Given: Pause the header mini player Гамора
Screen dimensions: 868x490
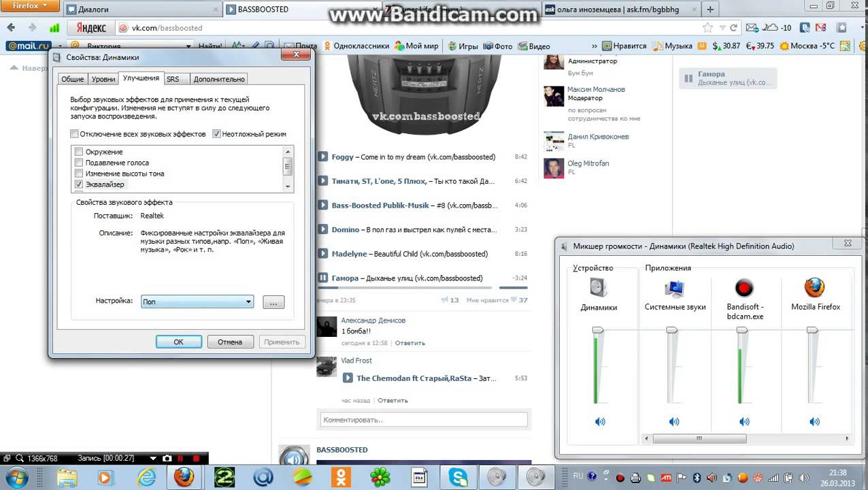Looking at the screenshot, I should [688, 78].
